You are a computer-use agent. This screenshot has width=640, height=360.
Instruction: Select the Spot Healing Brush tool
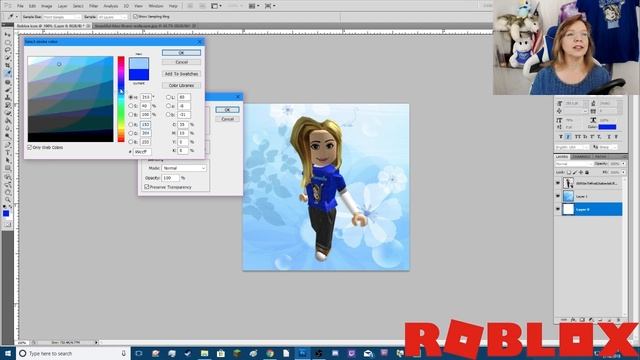[8, 81]
